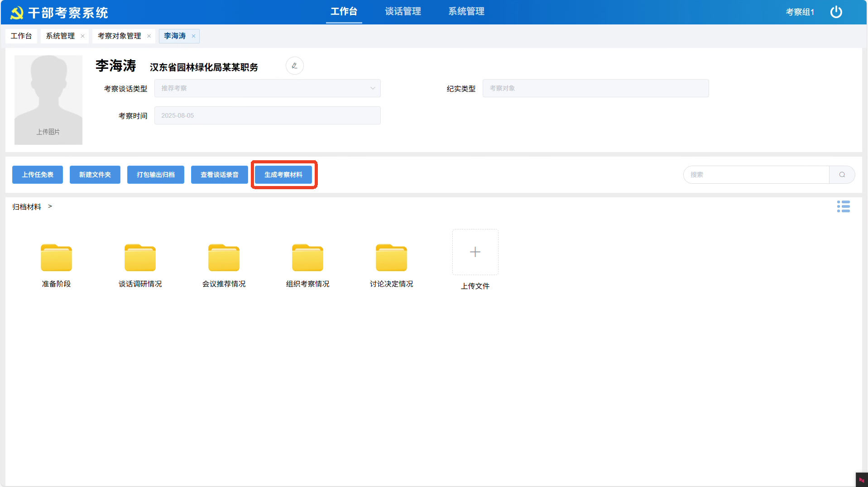Close the 系统管理 tab

tap(82, 36)
